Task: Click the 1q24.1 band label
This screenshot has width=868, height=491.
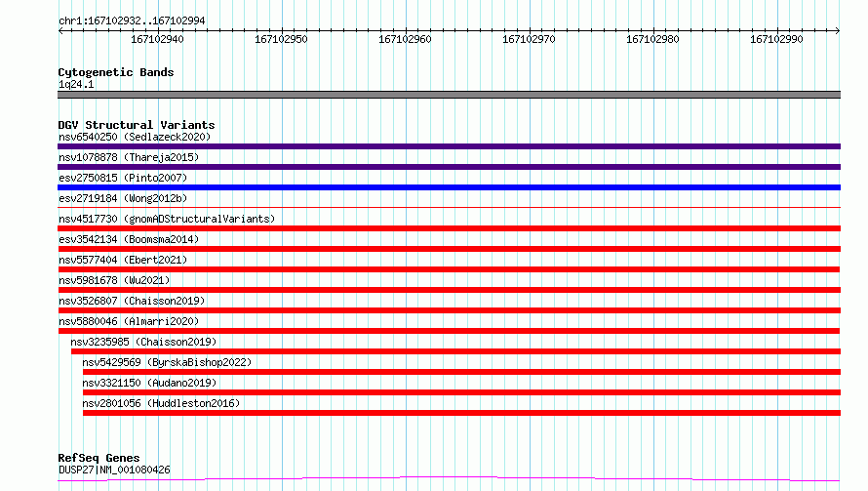Action: click(76, 84)
